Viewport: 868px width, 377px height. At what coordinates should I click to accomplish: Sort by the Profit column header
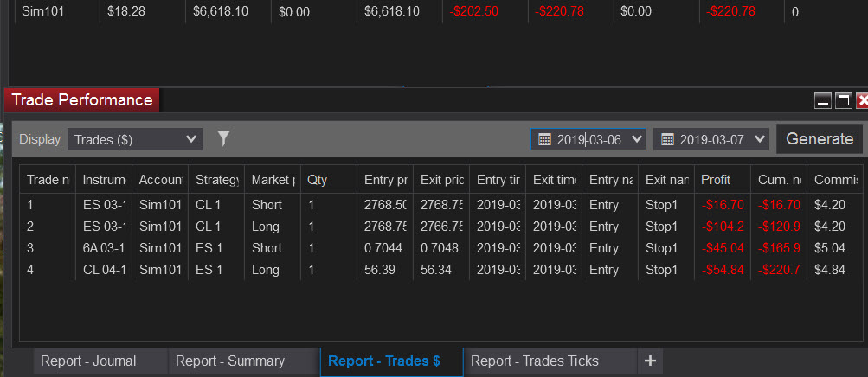[x=716, y=180]
